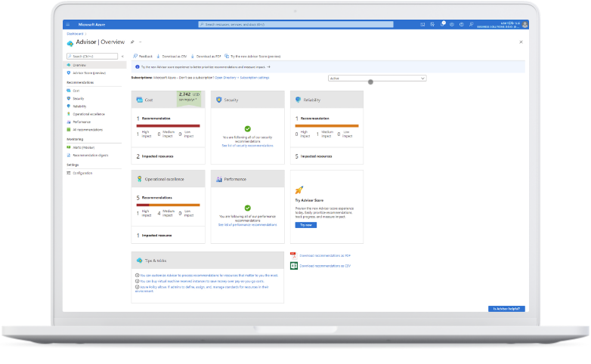Open the Performance card header
This screenshot has height=364, width=591.
pos(248,179)
